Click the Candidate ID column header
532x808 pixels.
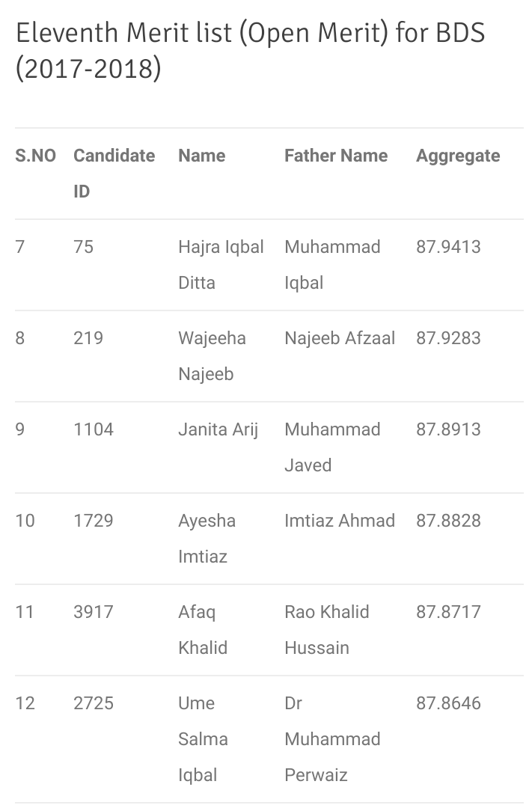coord(114,173)
